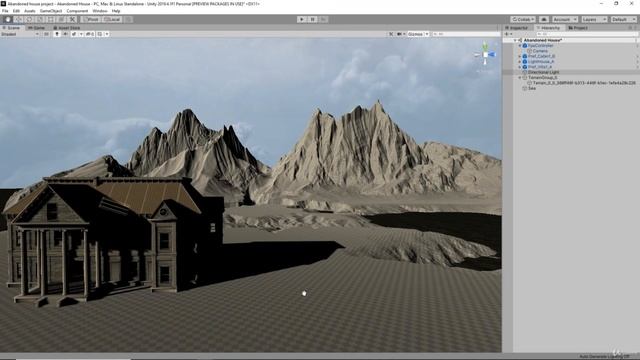Screen dimensions: 640x360
Task: Select the Rotate tool
Action: [x=29, y=19]
